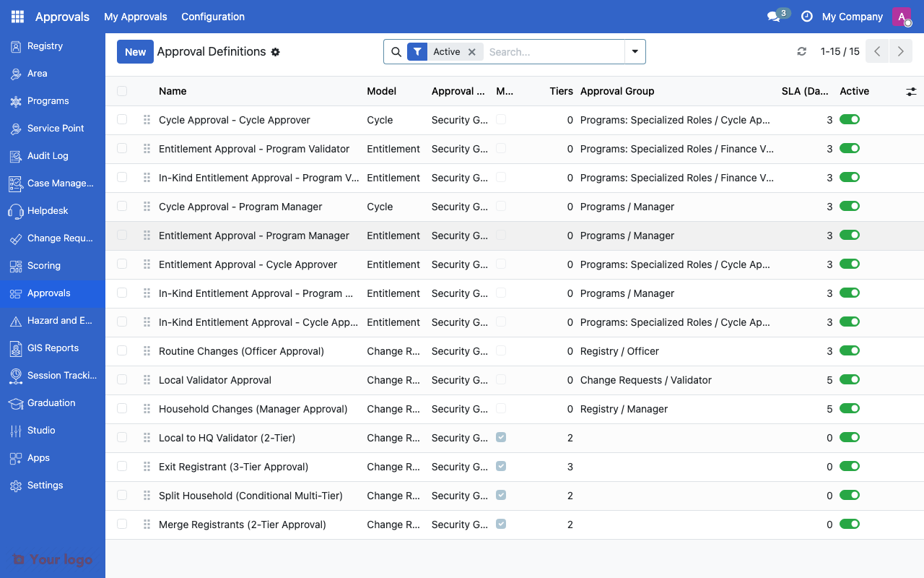Grab drag handle of Local Validator Approval row

click(x=147, y=380)
